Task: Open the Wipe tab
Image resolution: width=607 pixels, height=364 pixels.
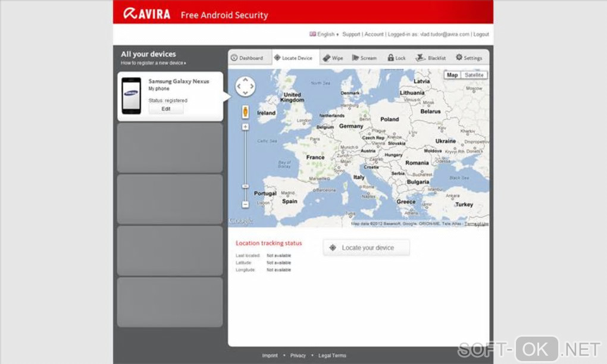Action: [333, 58]
